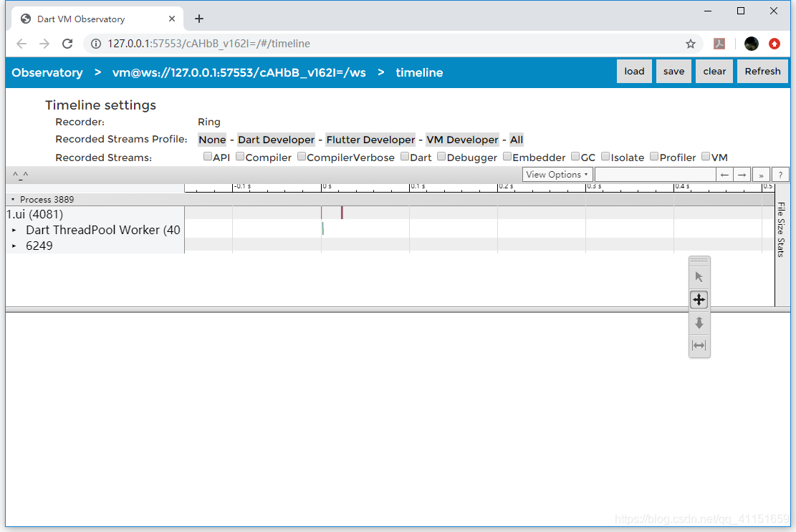Enable the Embedder recorded stream
This screenshot has height=532, width=796.
click(x=507, y=156)
